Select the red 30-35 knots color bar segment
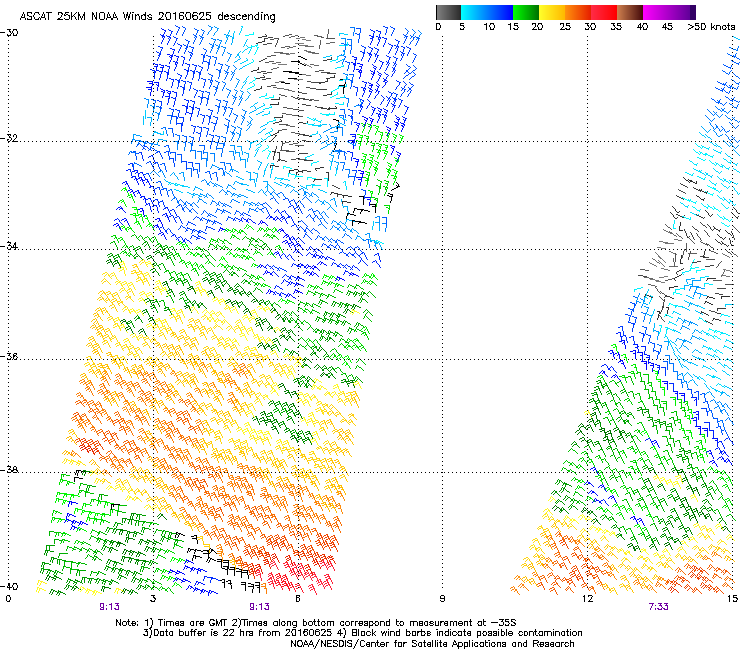The image size is (740, 650). [604, 12]
